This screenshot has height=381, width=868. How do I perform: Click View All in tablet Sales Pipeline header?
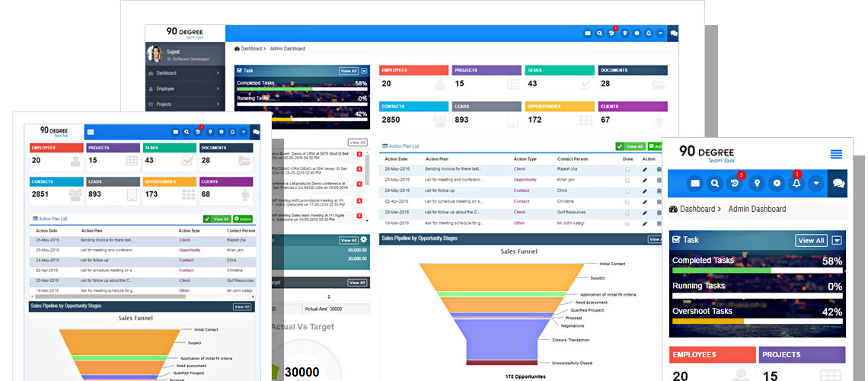coord(242,306)
